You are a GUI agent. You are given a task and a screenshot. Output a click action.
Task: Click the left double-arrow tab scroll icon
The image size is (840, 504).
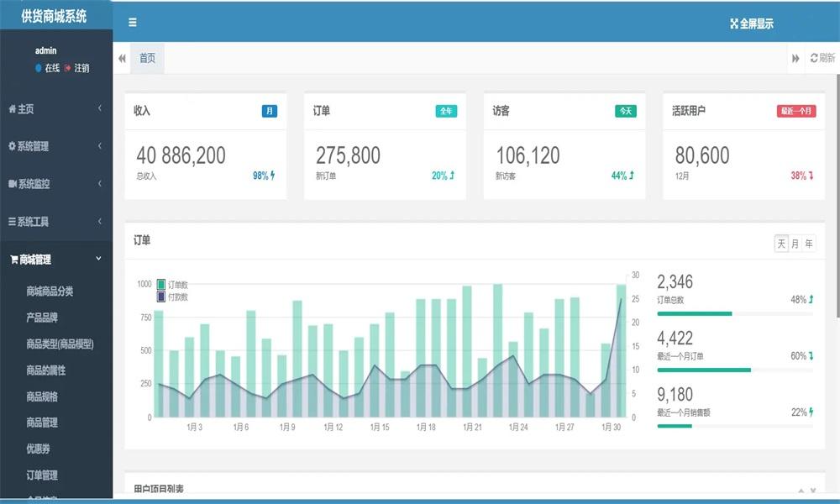pyautogui.click(x=122, y=59)
